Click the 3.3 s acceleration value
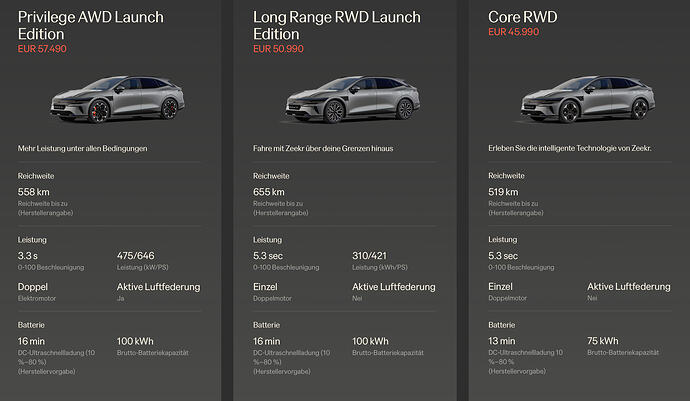 pyautogui.click(x=28, y=256)
